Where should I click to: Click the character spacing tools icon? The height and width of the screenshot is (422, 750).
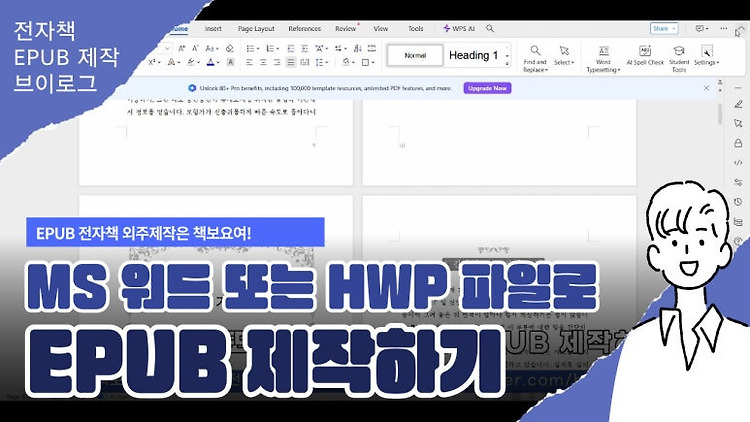[319, 49]
